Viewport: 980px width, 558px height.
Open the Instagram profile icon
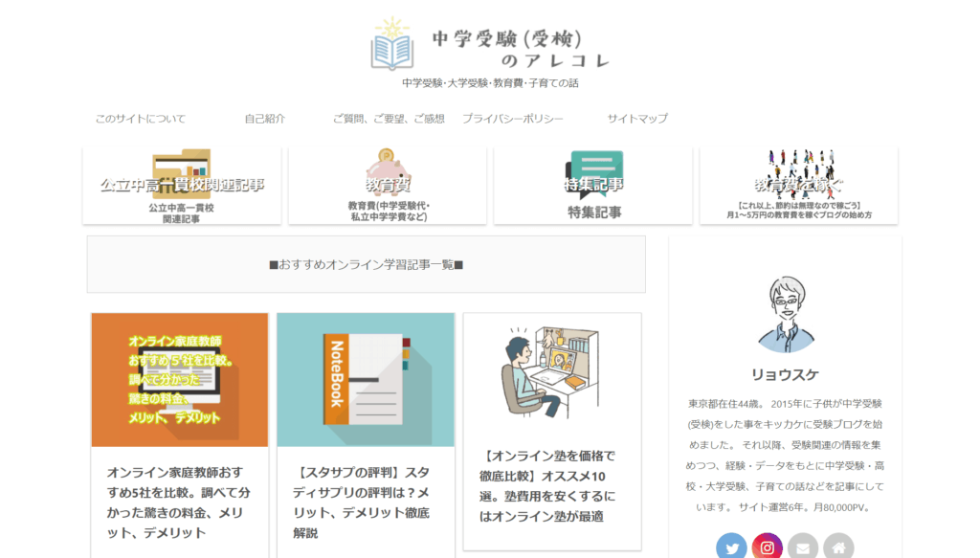coord(767,547)
